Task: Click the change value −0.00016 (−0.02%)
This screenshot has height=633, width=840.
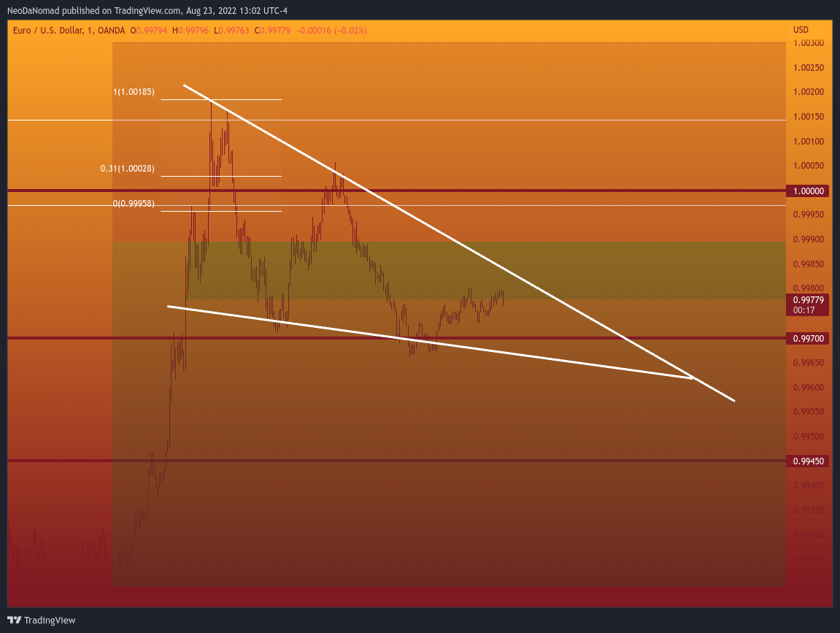Action: [331, 31]
